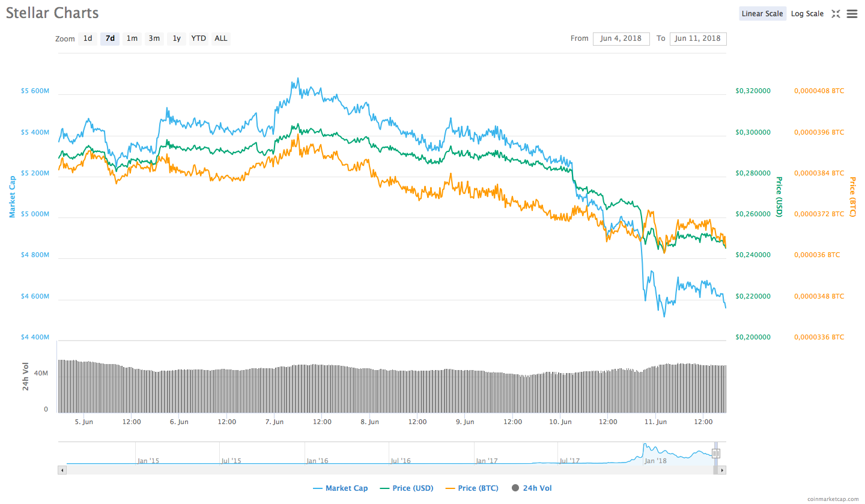This screenshot has height=504, width=865.
Task: Set zoom to YTD
Action: (x=199, y=38)
